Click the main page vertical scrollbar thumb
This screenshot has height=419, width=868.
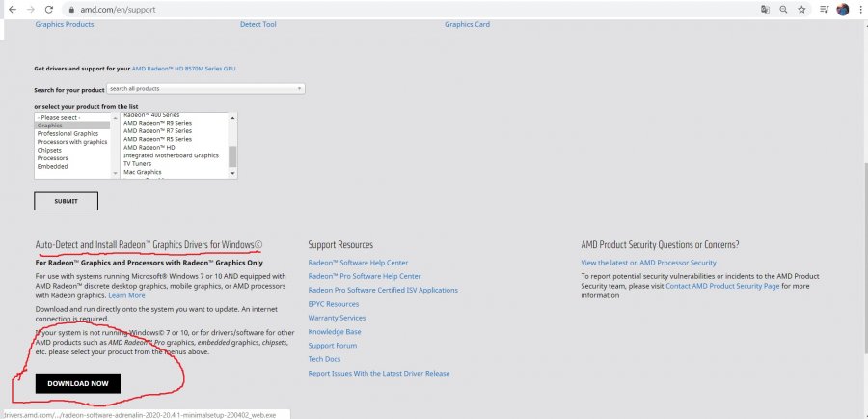point(865,257)
